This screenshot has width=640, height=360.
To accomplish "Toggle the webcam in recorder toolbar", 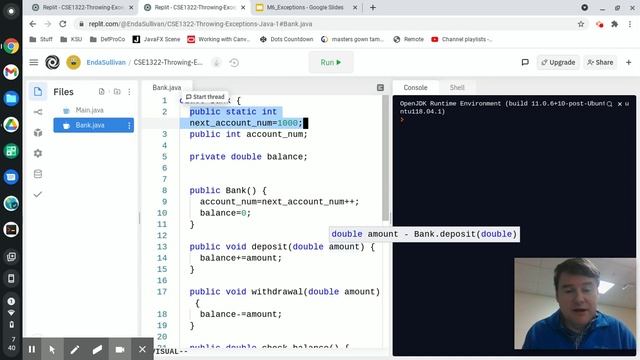I will (x=120, y=349).
